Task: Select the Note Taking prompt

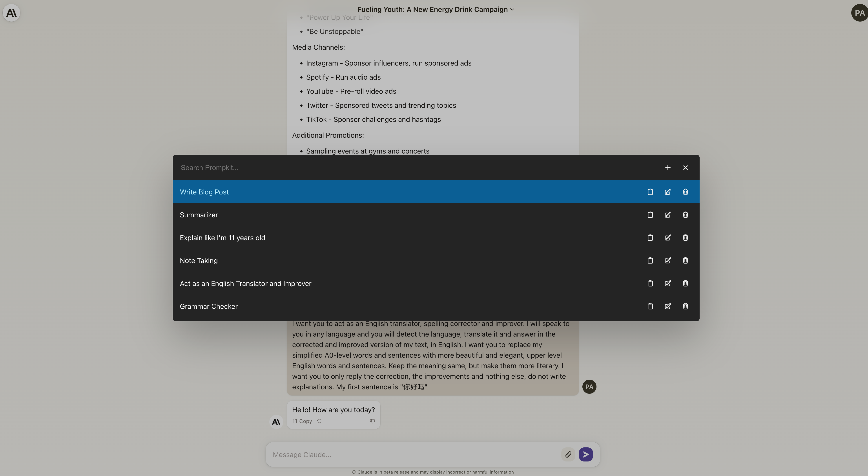Action: point(436,261)
